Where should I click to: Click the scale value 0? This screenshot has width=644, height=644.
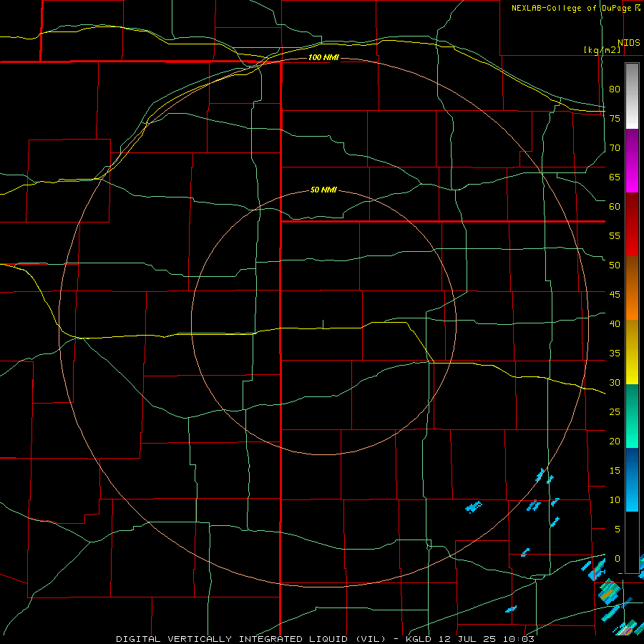(x=618, y=559)
